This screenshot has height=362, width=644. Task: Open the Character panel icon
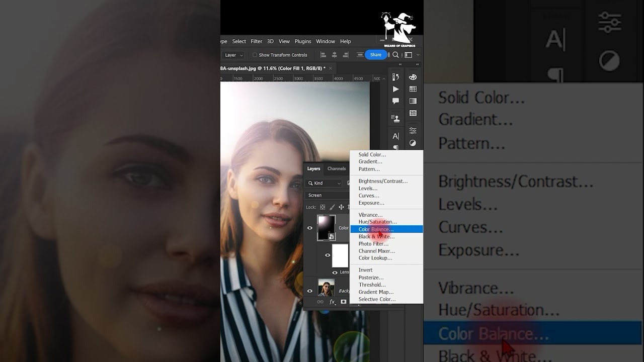tap(395, 136)
